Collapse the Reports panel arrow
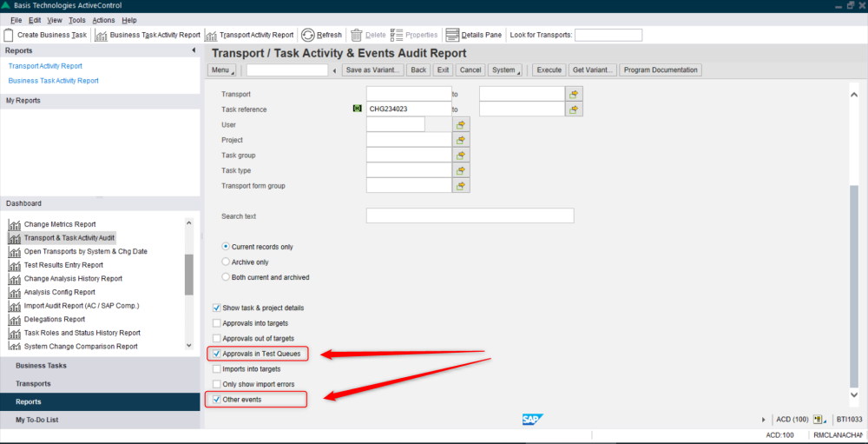868x444 pixels. point(194,50)
